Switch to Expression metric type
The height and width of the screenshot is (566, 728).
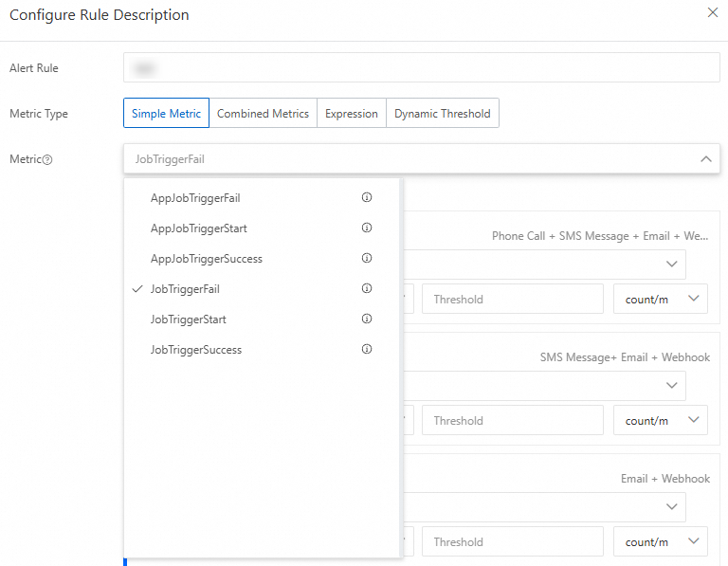click(351, 114)
